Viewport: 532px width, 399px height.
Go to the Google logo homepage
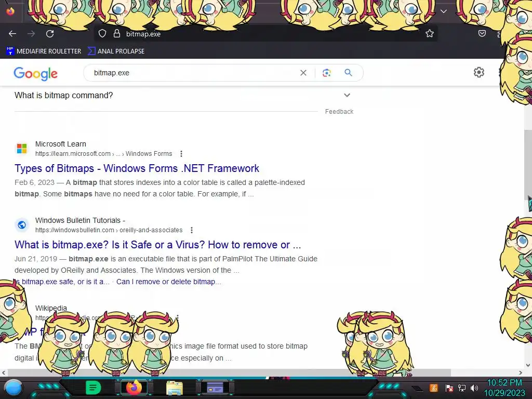pyautogui.click(x=36, y=74)
